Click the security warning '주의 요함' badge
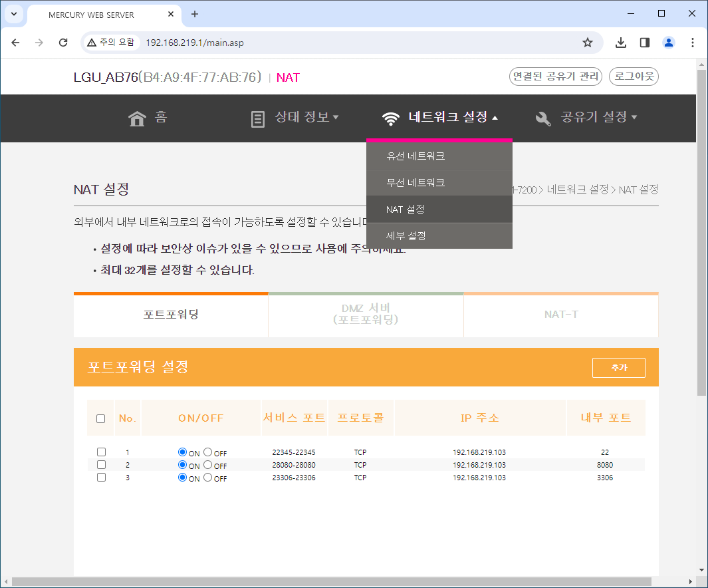 [x=111, y=43]
